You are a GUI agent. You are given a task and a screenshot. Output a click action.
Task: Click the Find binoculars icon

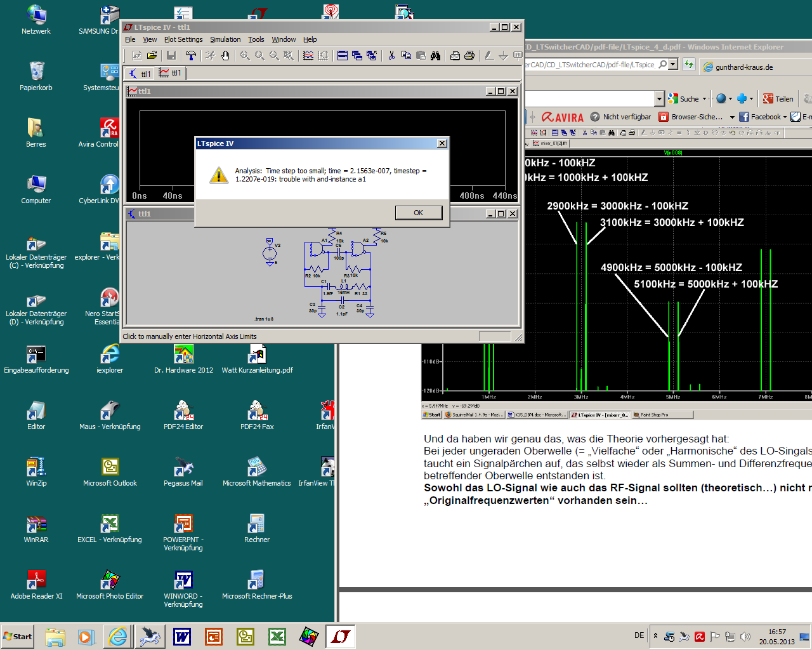point(435,56)
